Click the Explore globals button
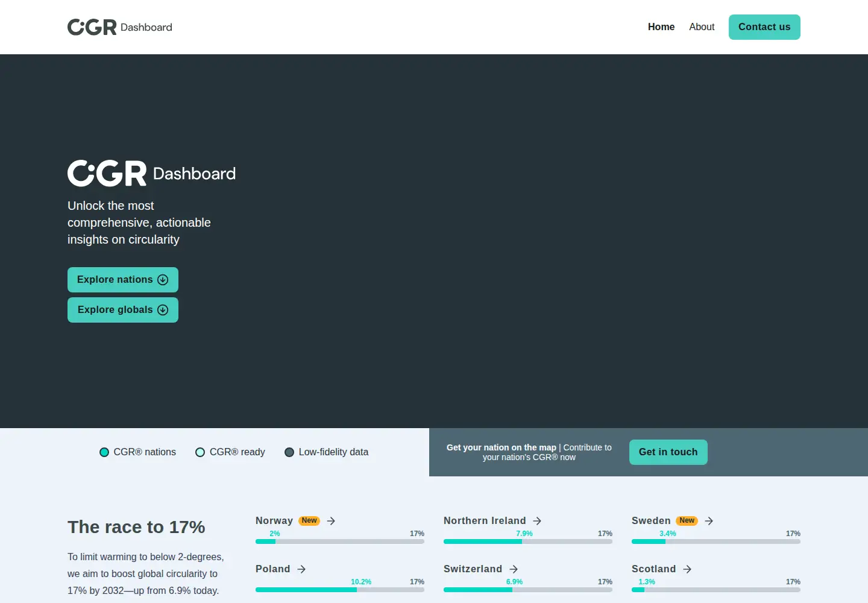The image size is (868, 603). pos(123,310)
